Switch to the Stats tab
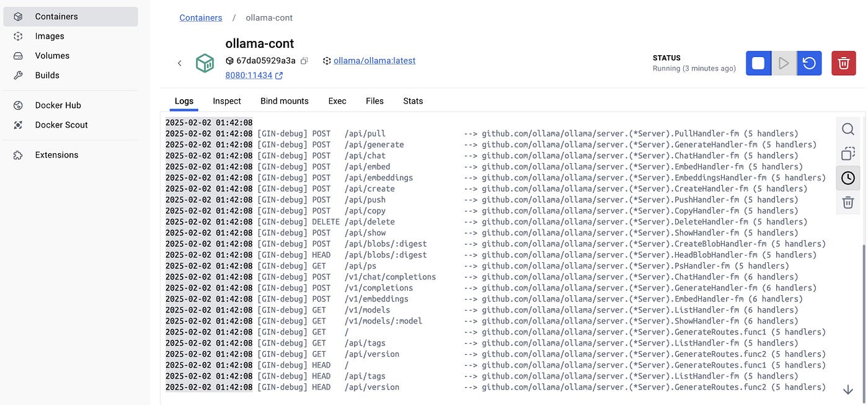This screenshot has width=868, height=405. [x=413, y=101]
